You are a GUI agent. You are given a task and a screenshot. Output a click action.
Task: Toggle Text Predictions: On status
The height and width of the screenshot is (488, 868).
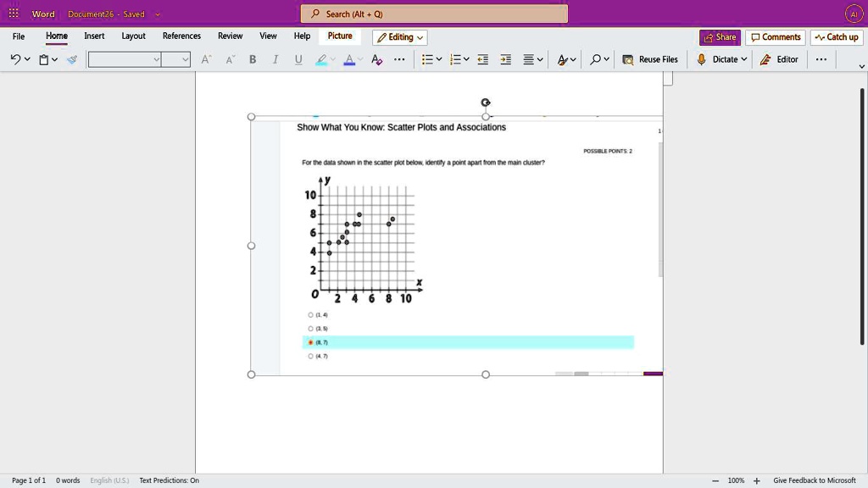[169, 480]
